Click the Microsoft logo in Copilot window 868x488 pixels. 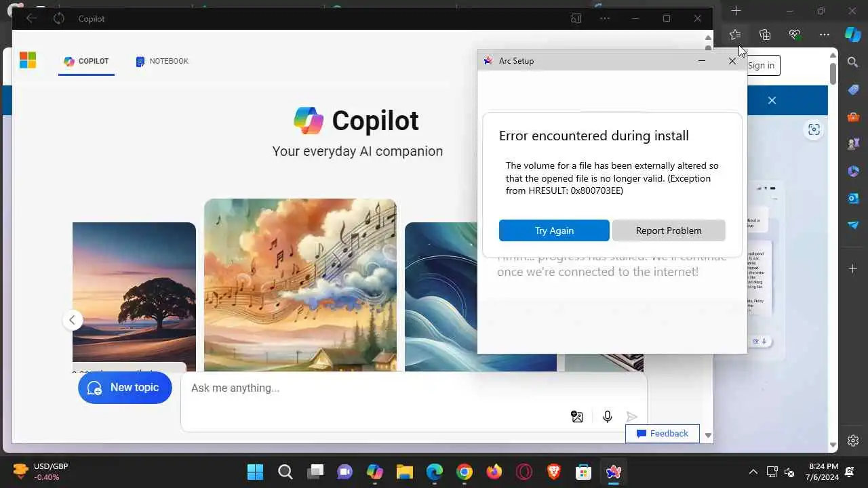tap(28, 60)
